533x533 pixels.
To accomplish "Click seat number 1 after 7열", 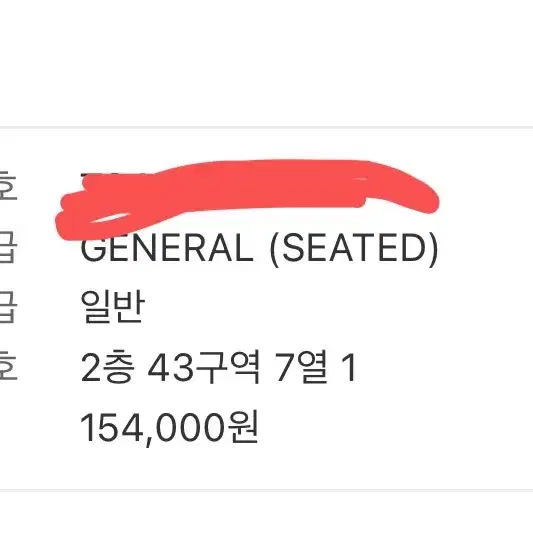I will 349,367.
